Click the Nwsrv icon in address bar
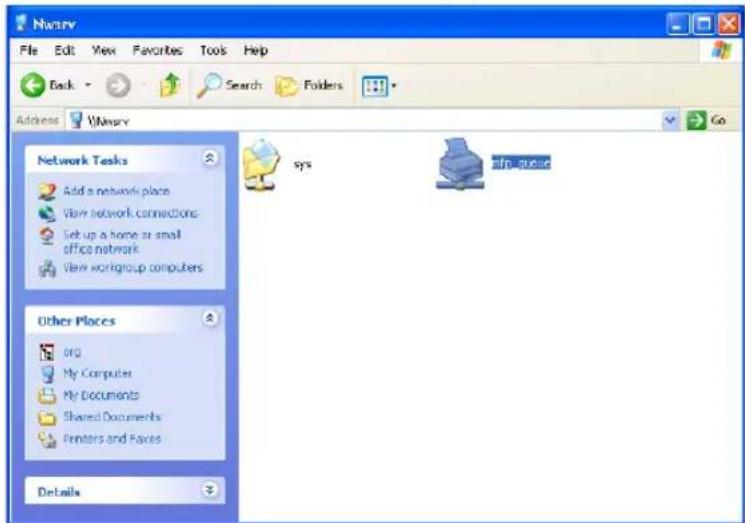This screenshot has width=745, height=523. [x=76, y=121]
